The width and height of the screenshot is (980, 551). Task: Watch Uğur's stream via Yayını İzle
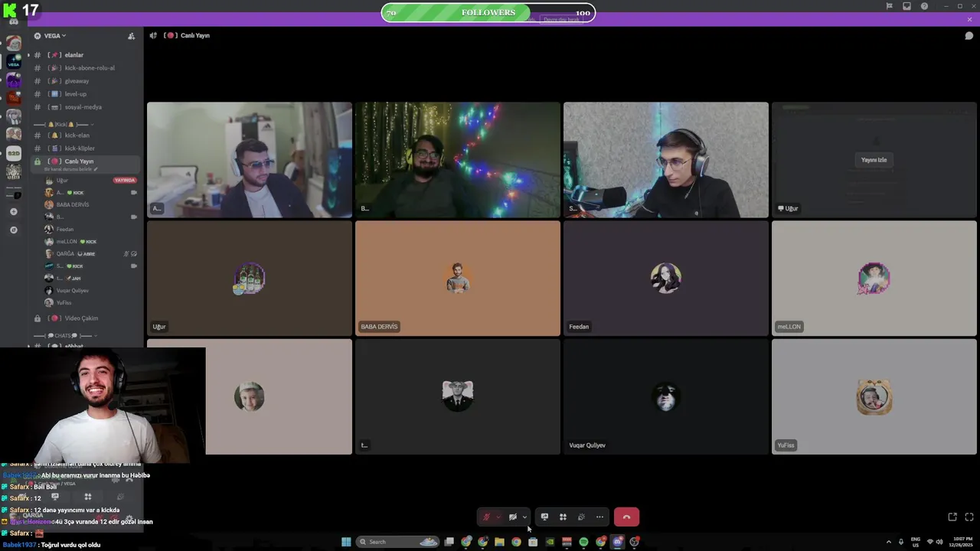[x=874, y=160]
